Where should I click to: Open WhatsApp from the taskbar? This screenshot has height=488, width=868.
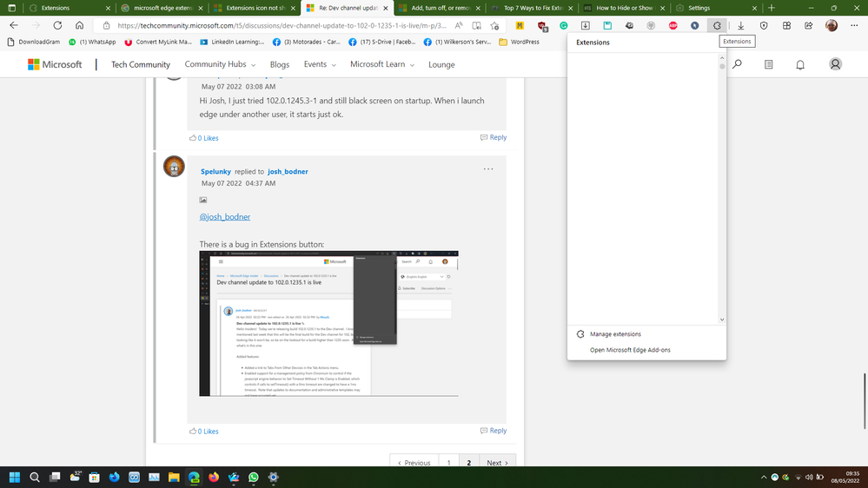pyautogui.click(x=254, y=477)
